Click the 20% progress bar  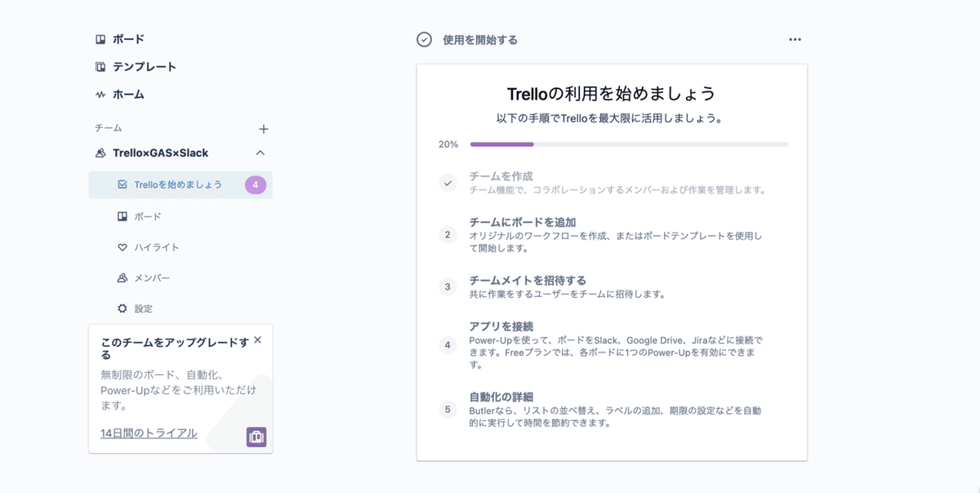pyautogui.click(x=627, y=143)
